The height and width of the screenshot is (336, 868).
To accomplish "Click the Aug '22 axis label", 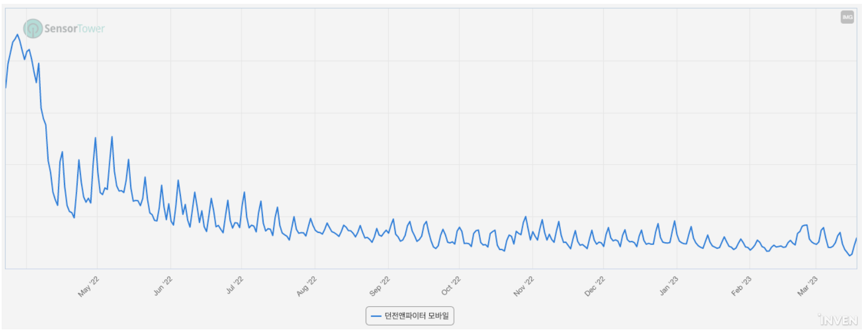I will click(307, 286).
